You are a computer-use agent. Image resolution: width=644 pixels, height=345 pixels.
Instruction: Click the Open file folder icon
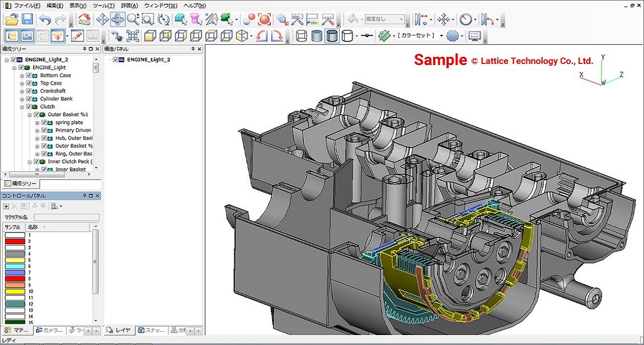click(x=12, y=19)
